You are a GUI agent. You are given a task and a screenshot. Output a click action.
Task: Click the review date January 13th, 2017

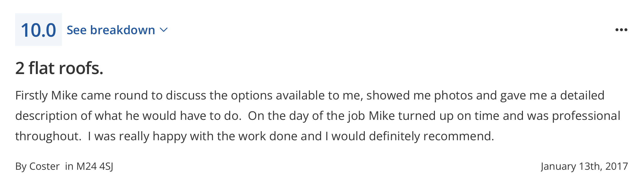pyautogui.click(x=584, y=166)
